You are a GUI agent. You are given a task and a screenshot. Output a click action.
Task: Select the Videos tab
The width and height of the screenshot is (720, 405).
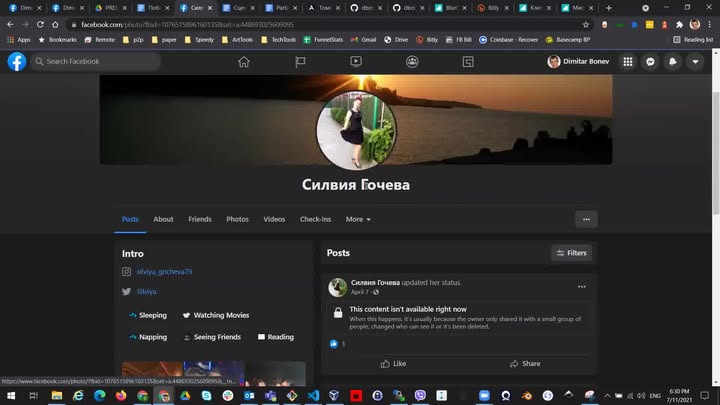tap(274, 219)
